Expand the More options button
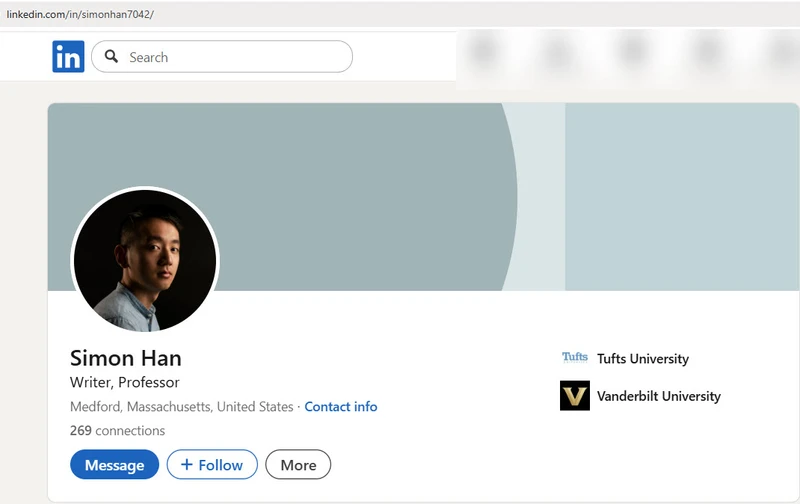The width and height of the screenshot is (800, 504). [298, 464]
